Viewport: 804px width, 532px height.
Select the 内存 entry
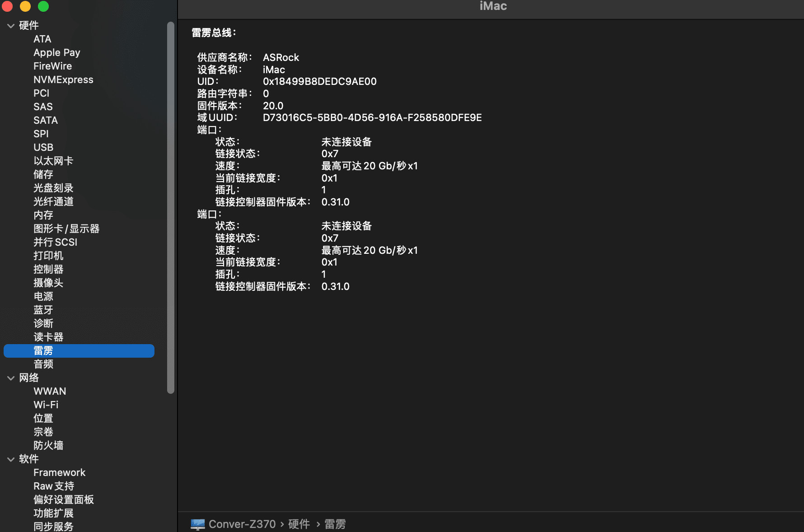[43, 215]
